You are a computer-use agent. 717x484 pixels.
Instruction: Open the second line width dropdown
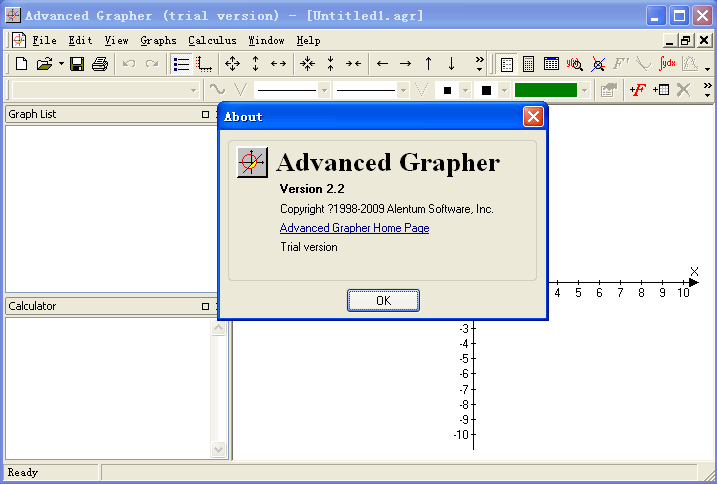(x=403, y=90)
